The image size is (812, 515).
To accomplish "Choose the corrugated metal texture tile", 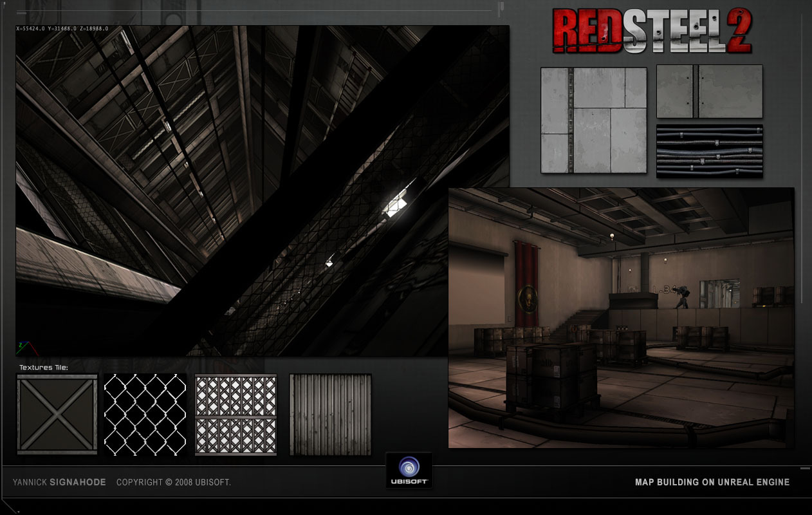I will pos(330,415).
